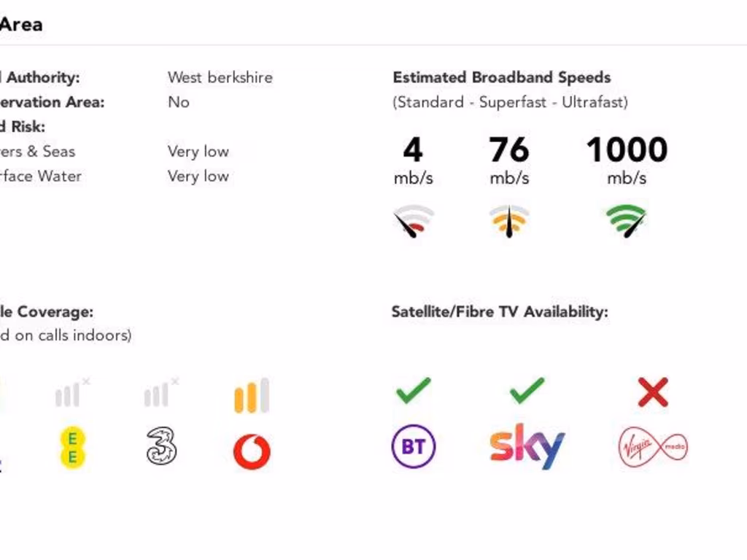The width and height of the screenshot is (747, 560).
Task: Click the red standard speed gauge
Action: pos(413,222)
